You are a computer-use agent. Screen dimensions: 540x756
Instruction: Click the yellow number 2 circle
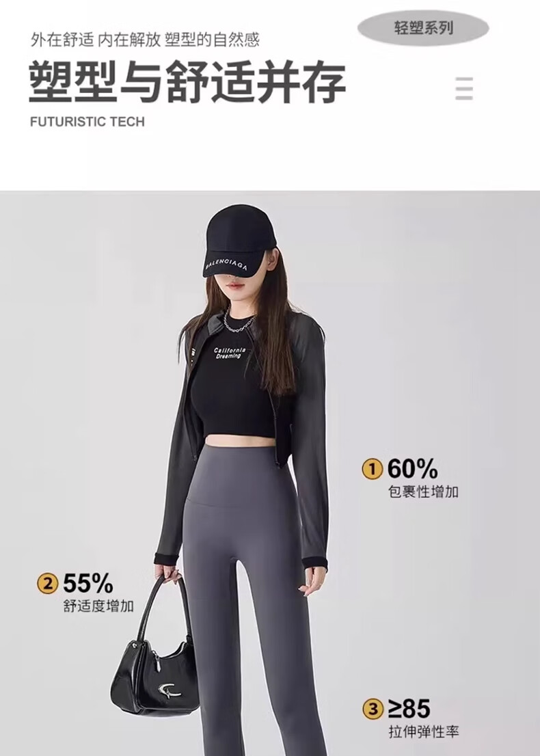tap(48, 583)
